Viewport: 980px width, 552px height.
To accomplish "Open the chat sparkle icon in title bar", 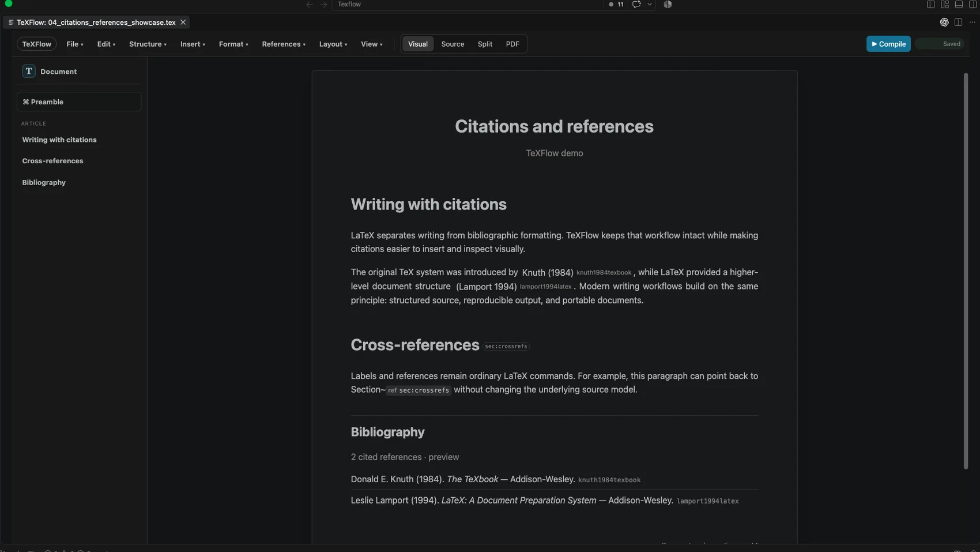I will tap(636, 4).
